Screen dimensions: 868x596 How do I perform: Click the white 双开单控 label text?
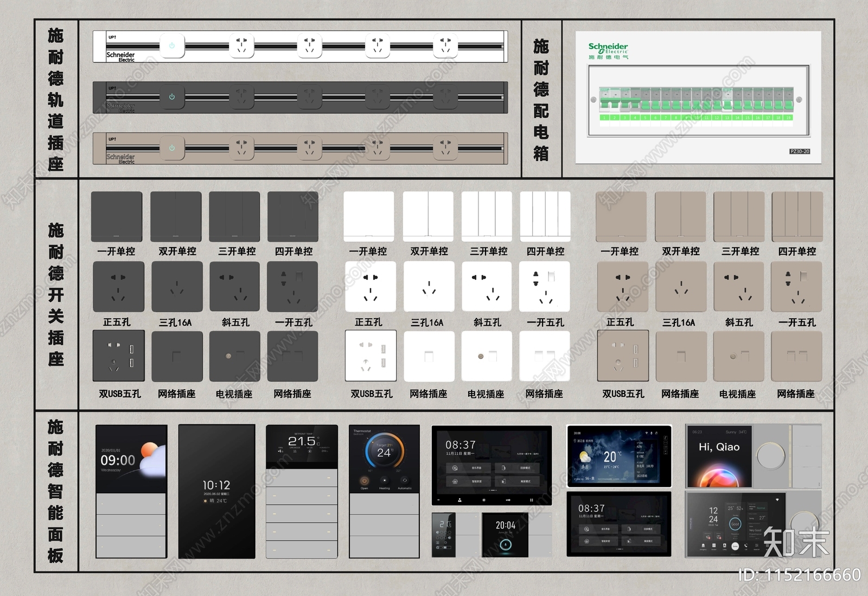click(x=429, y=251)
